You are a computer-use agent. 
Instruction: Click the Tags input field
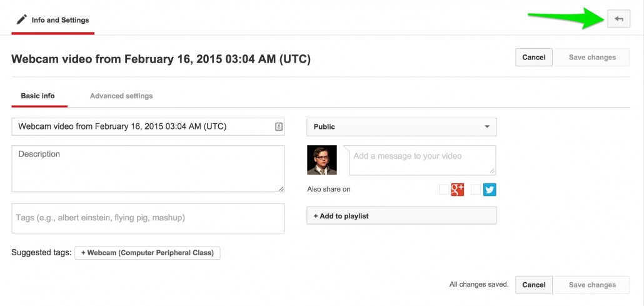point(148,218)
